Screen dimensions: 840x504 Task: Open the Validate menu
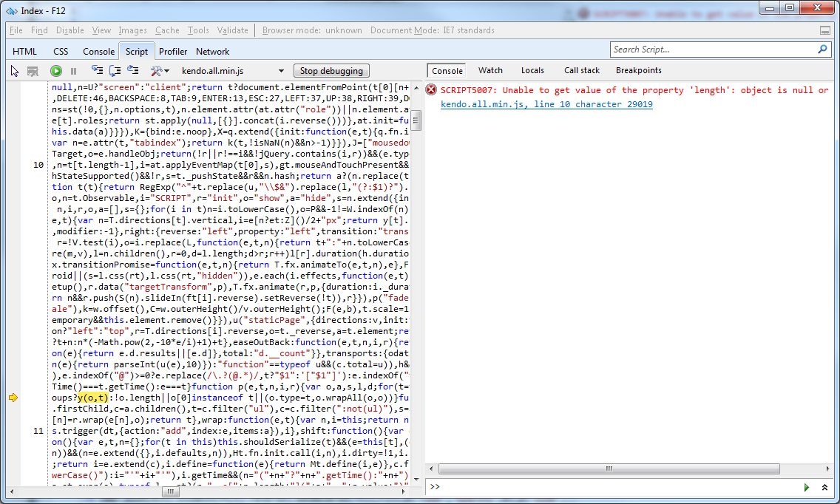(232, 30)
